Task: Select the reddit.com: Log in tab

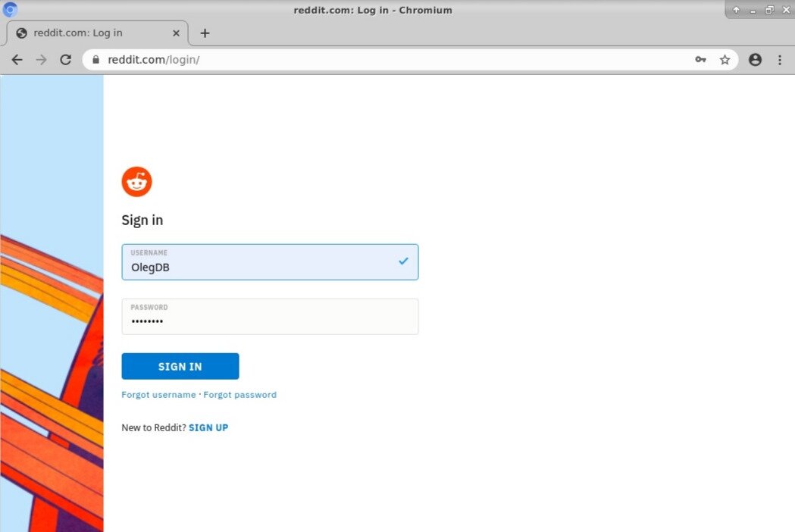Action: tap(97, 33)
